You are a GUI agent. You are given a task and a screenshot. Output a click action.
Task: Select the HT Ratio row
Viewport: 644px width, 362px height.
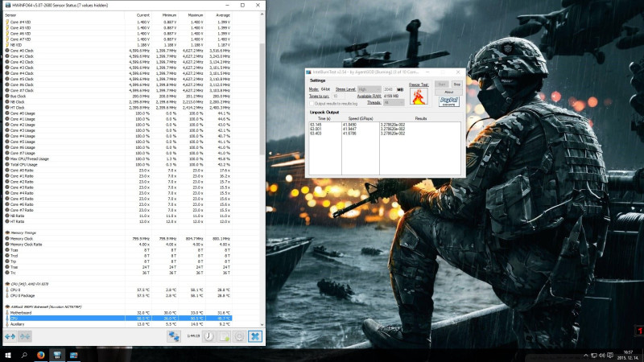click(x=118, y=222)
